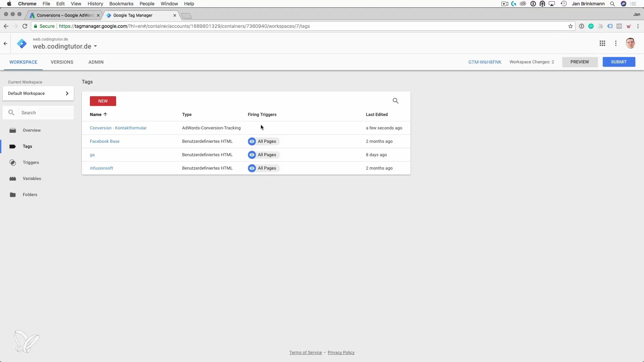Click the PREVIEW button
The height and width of the screenshot is (362, 644).
tap(580, 62)
